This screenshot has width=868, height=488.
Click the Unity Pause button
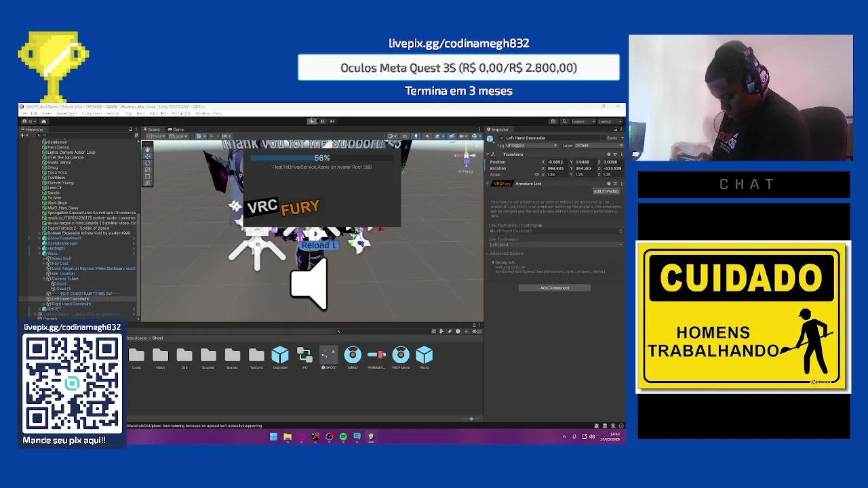coord(322,121)
